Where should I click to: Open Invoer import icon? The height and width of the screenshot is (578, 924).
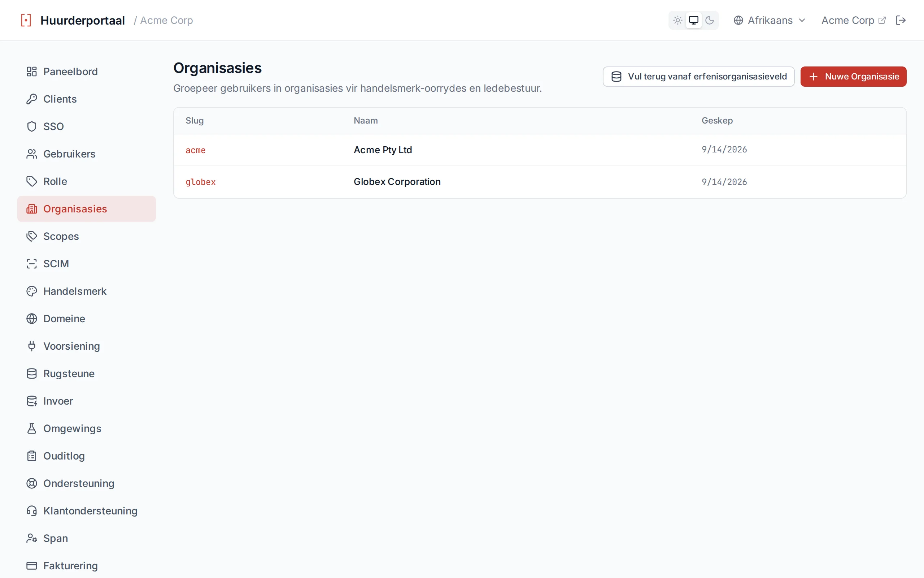(x=32, y=401)
